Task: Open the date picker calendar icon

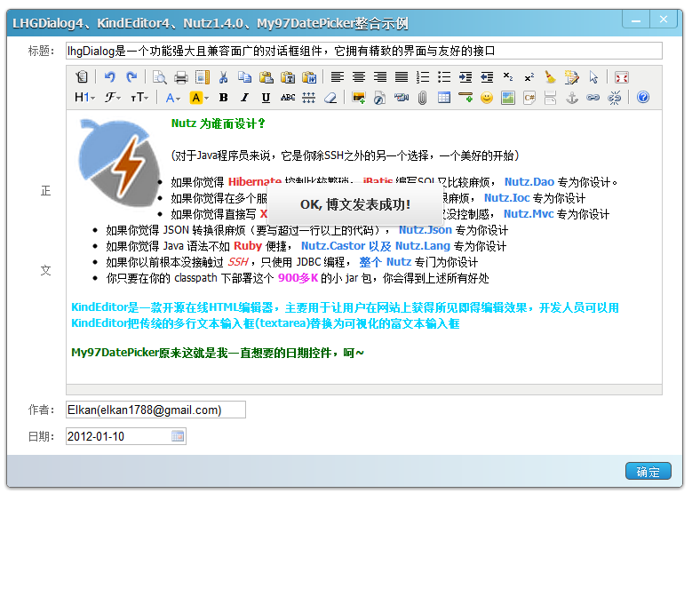Action: tap(178, 436)
